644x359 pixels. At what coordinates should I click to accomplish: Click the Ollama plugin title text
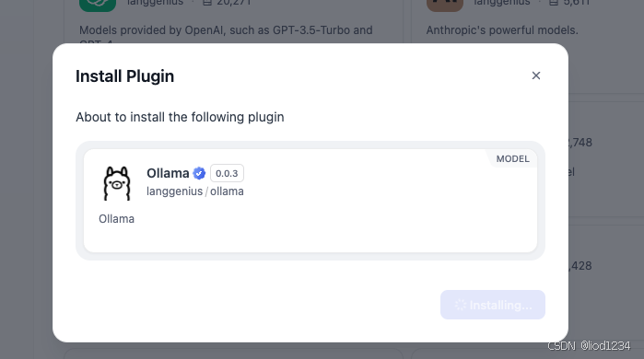pos(168,173)
